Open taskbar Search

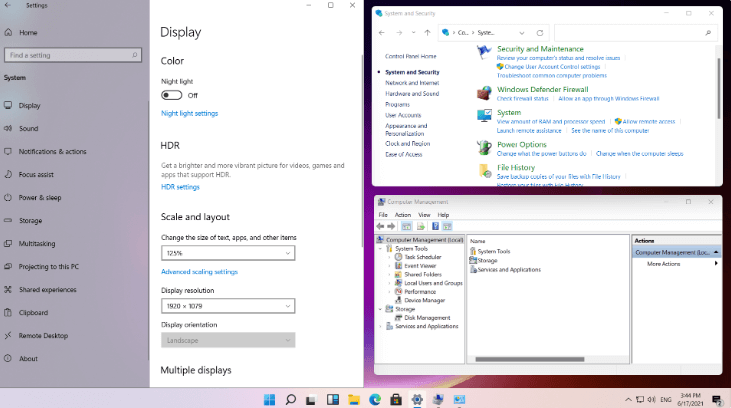tap(290, 400)
